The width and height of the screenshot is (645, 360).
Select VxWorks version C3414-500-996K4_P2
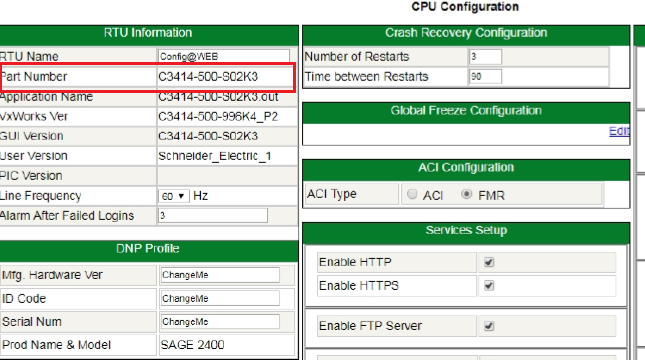point(218,116)
